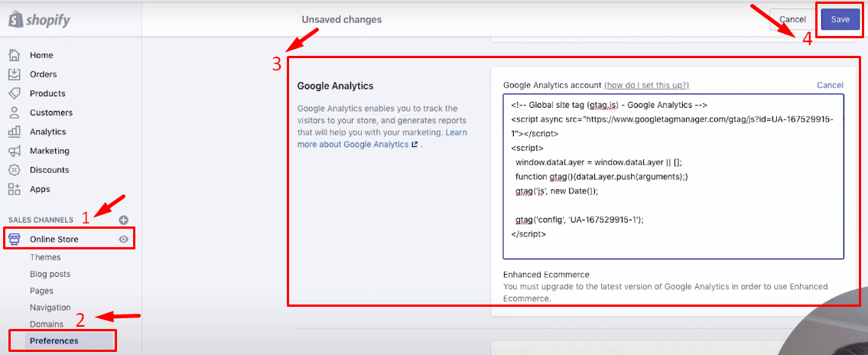Viewport: 868px width, 355px height.
Task: Open Marketing via its megaphone icon
Action: (15, 151)
